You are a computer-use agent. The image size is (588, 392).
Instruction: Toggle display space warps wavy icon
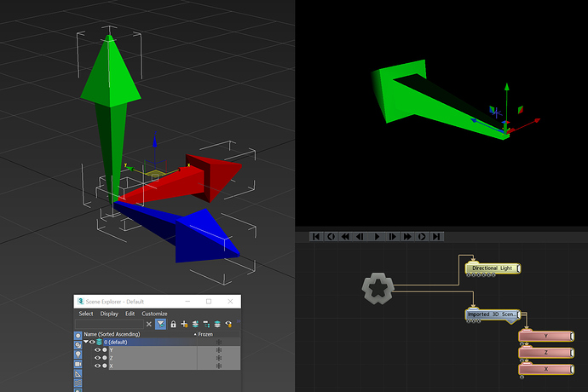[78, 383]
